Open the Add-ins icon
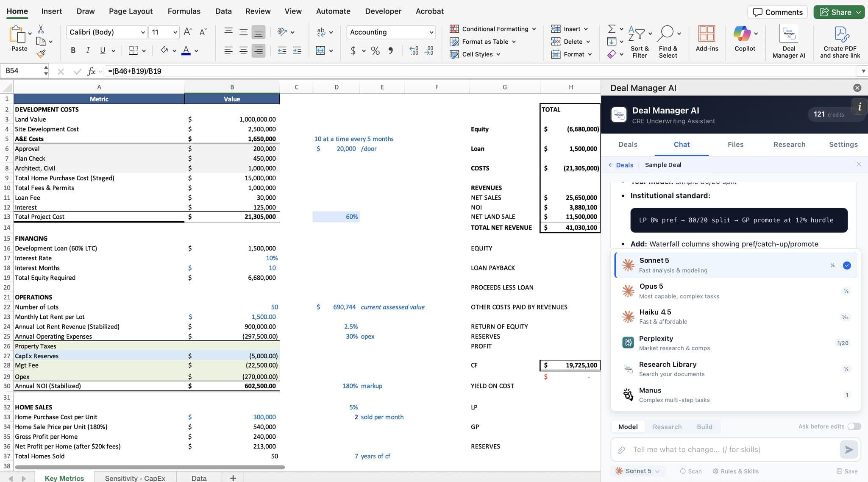 [707, 33]
